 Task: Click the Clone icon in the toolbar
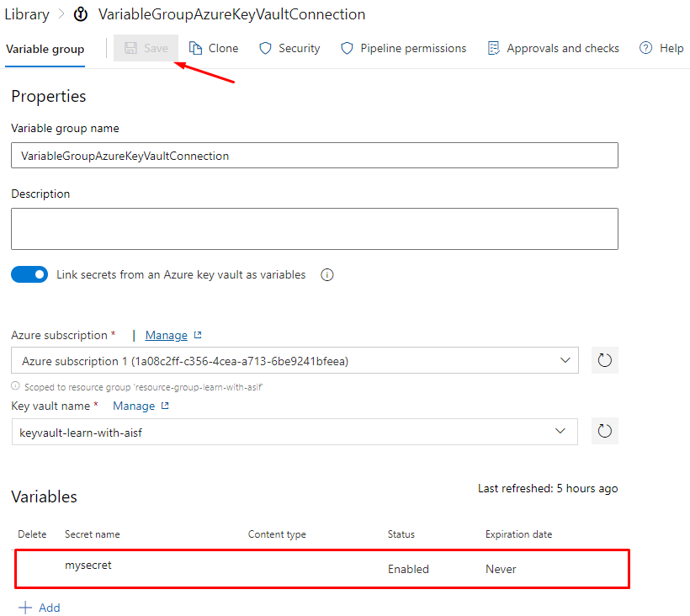point(196,48)
